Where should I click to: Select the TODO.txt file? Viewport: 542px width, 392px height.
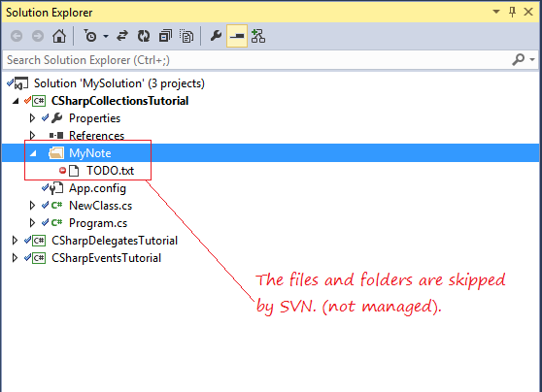[110, 171]
